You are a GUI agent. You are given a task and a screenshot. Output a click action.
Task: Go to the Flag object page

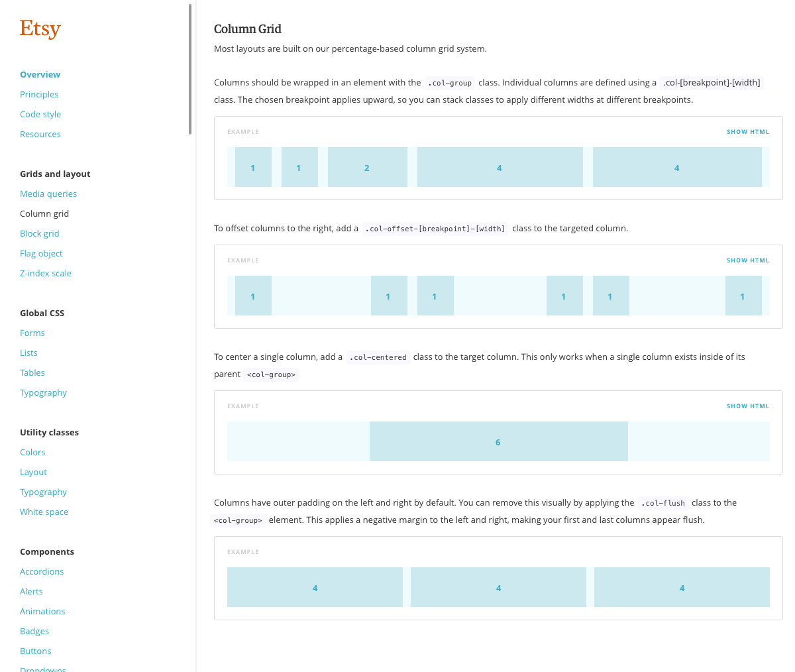[41, 253]
